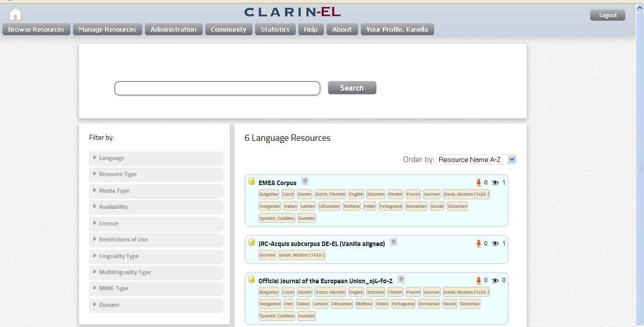
Task: Click the Hungarian tag in Official Journal
Action: pyautogui.click(x=270, y=304)
